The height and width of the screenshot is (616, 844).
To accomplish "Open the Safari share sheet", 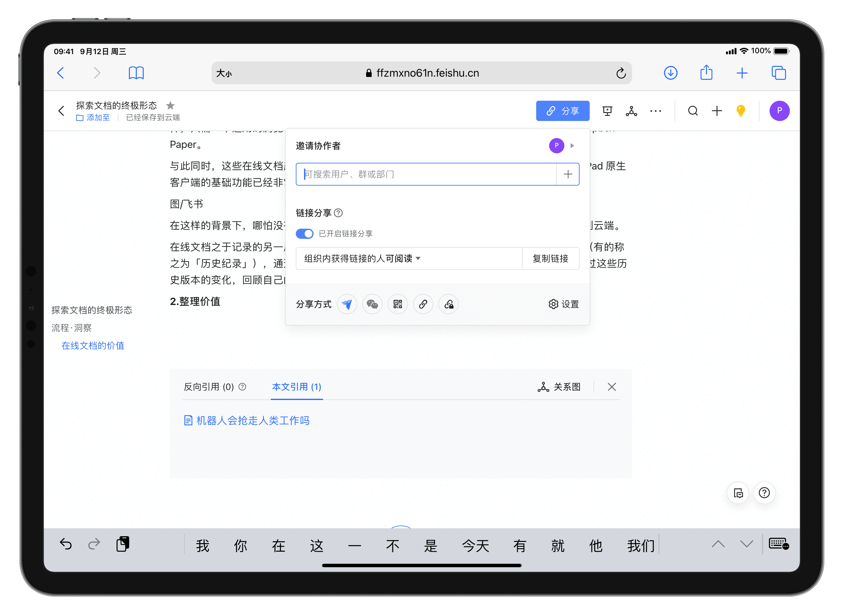I will pos(706,72).
